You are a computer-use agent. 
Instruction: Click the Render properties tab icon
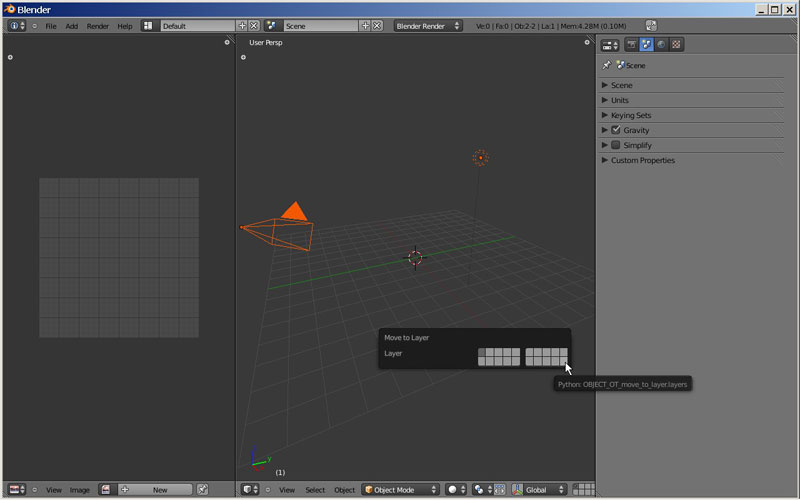coord(631,44)
